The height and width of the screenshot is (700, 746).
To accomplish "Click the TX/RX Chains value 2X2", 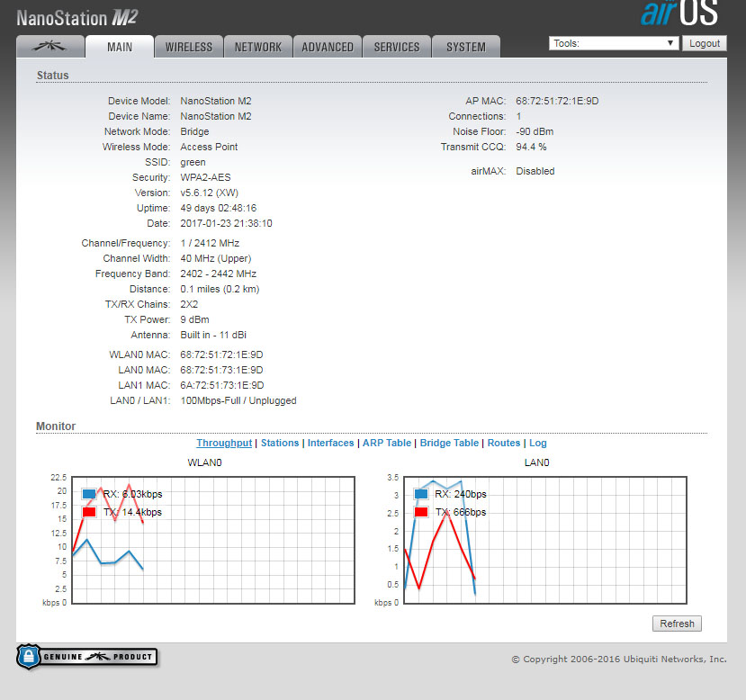I will click(x=189, y=304).
